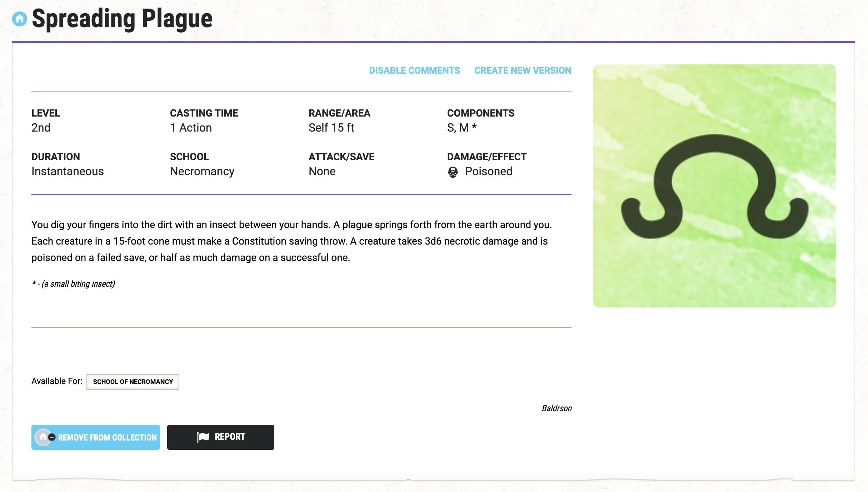868x492 pixels.
Task: Click the minus badge icon in Remove button
Action: pos(52,437)
